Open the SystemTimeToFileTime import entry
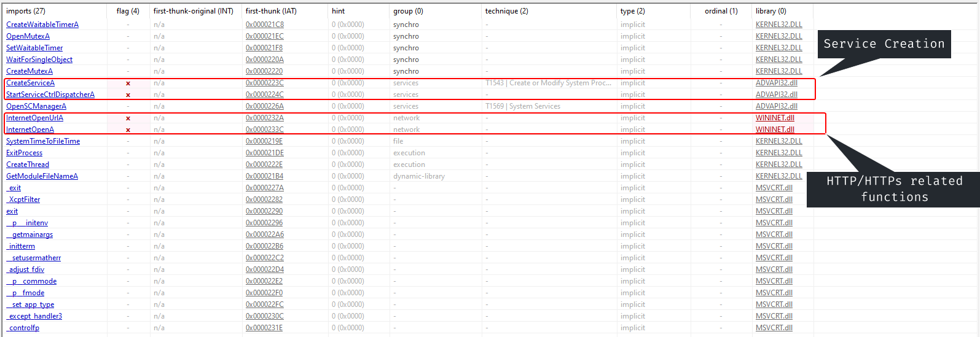 click(x=43, y=141)
